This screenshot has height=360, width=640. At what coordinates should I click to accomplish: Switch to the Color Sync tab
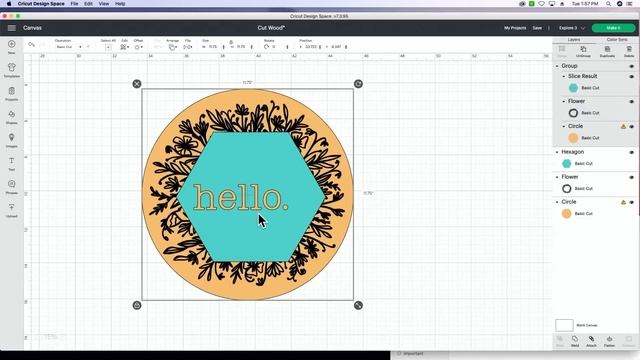click(x=617, y=40)
